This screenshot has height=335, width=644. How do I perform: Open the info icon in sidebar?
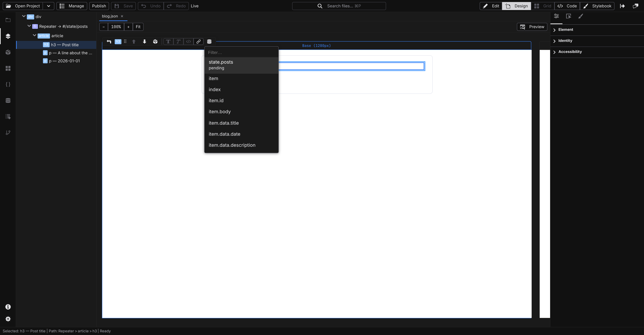[8, 307]
